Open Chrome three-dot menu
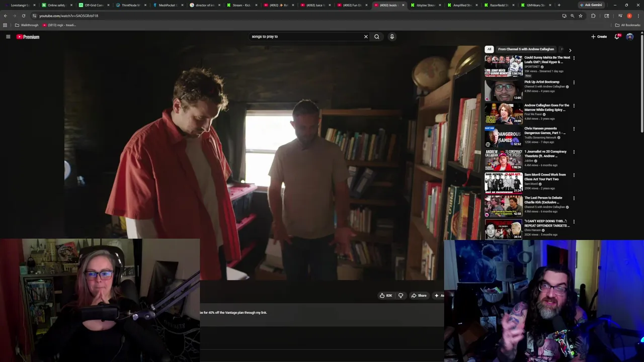This screenshot has height=362, width=644. click(638, 16)
